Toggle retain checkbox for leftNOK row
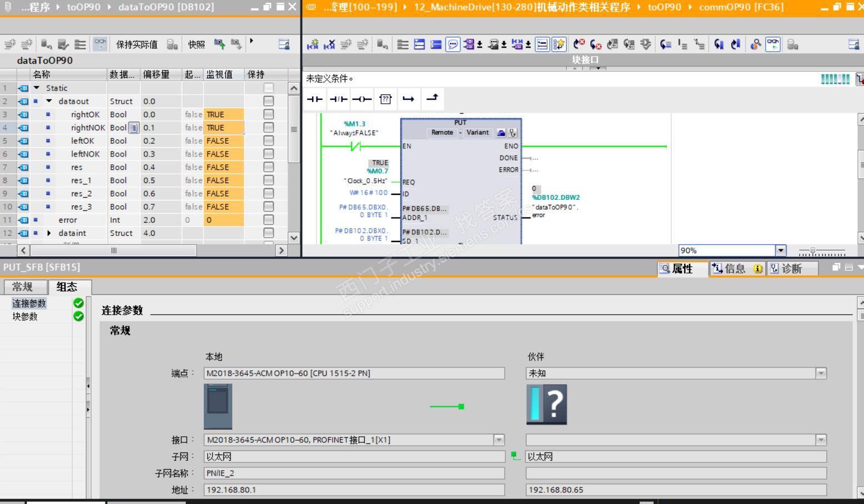The image size is (864, 504). (268, 154)
